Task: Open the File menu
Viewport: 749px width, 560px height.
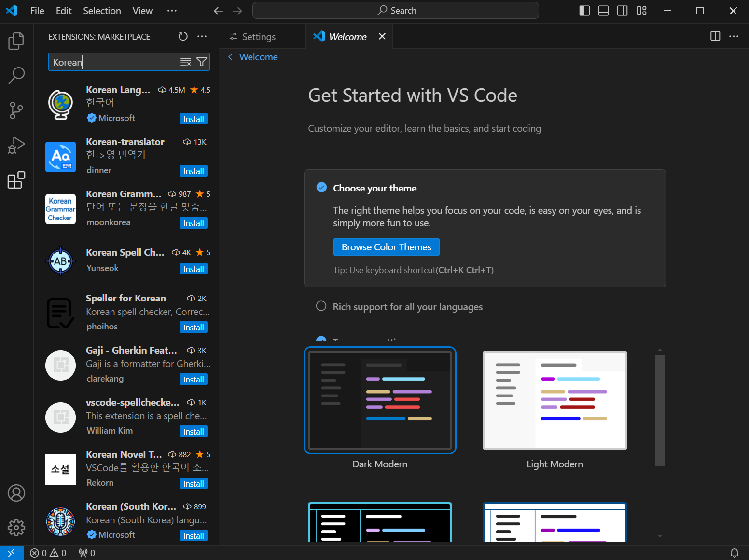Action: [37, 11]
